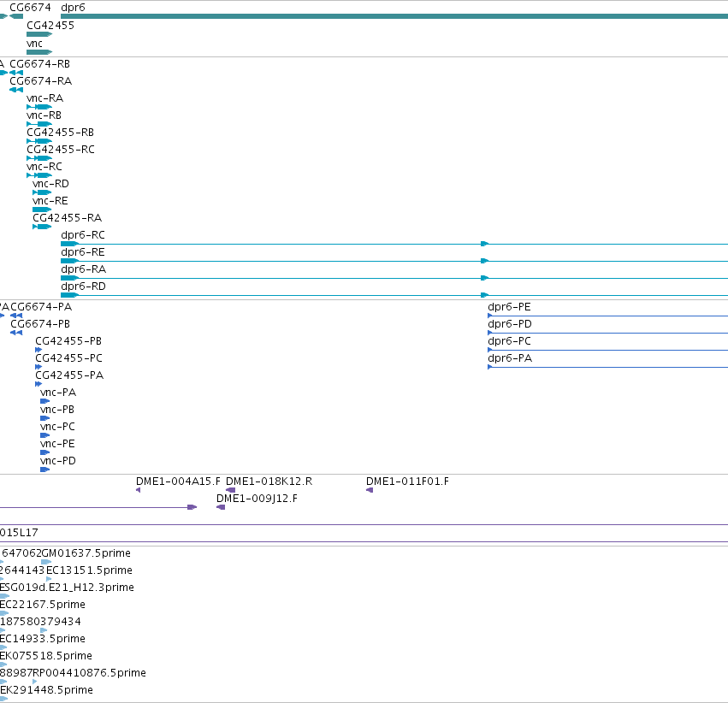Select transcript vnc-RE label
This screenshot has width=728, height=703.
[50, 201]
